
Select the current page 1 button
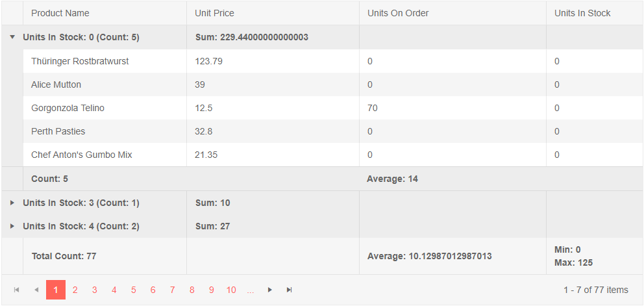(x=56, y=290)
